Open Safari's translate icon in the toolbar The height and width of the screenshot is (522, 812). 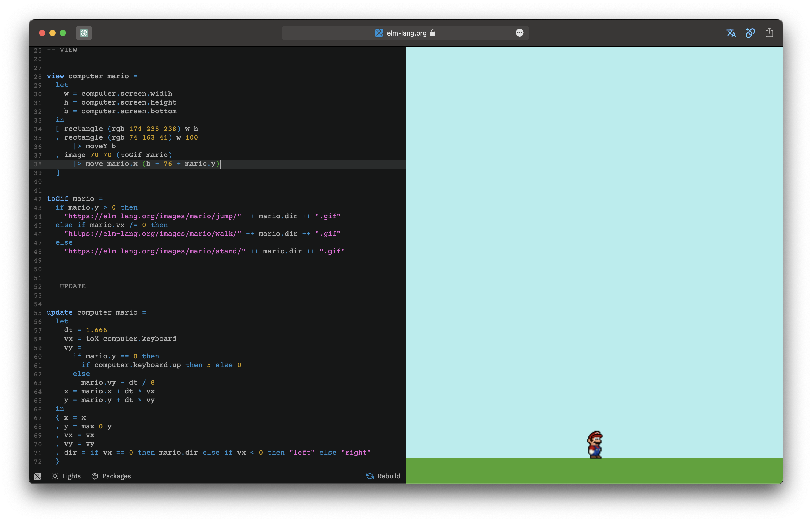point(731,33)
